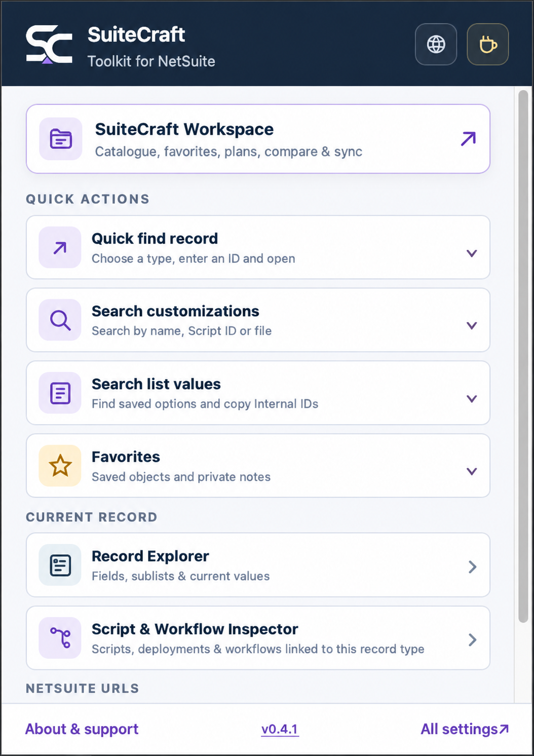Click the SuiteCraft SC logo
Screen dimensions: 534x756
(x=49, y=45)
